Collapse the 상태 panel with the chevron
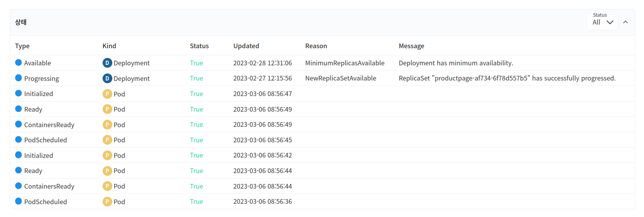The width and height of the screenshot is (644, 217). click(625, 22)
